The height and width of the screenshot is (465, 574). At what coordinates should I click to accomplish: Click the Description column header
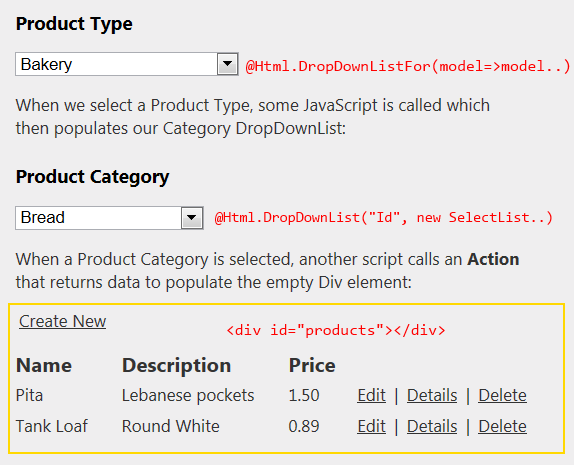click(x=176, y=365)
